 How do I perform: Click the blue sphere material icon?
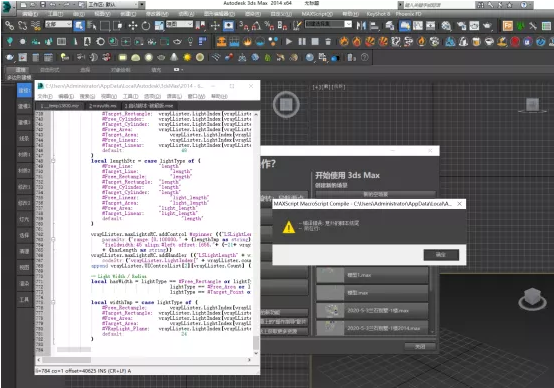(x=310, y=57)
